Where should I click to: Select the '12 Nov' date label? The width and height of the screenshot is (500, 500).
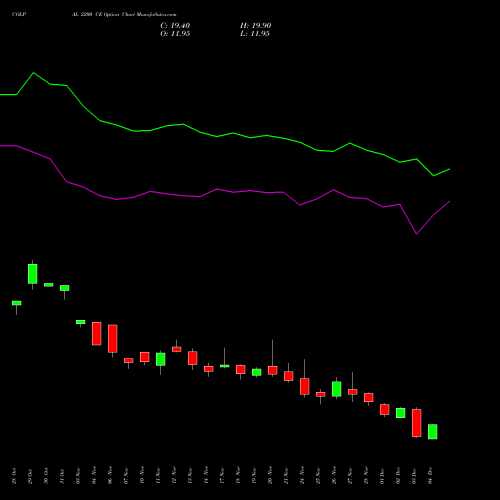point(174,475)
